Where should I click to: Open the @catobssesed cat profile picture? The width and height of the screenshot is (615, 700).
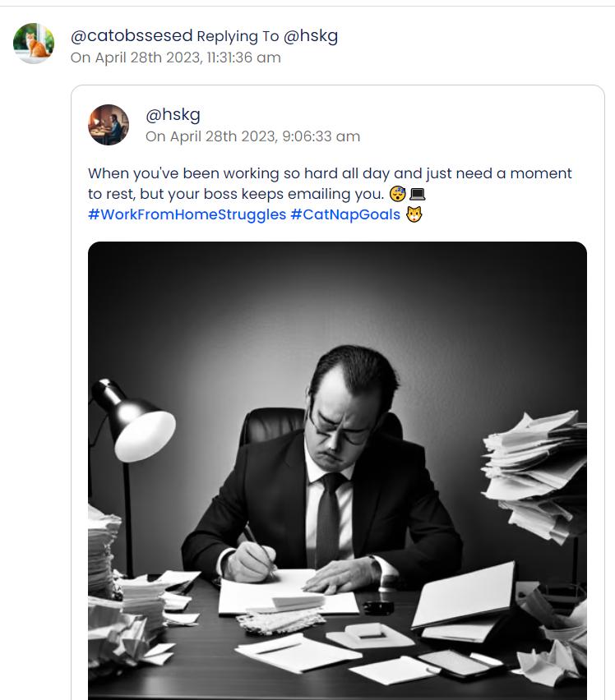[34, 44]
